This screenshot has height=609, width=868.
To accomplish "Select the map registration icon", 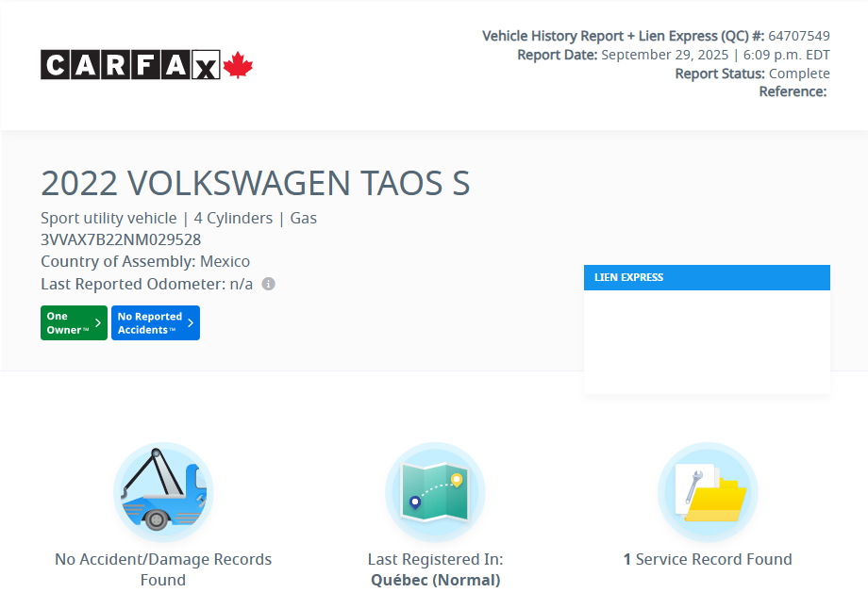I will (x=435, y=491).
